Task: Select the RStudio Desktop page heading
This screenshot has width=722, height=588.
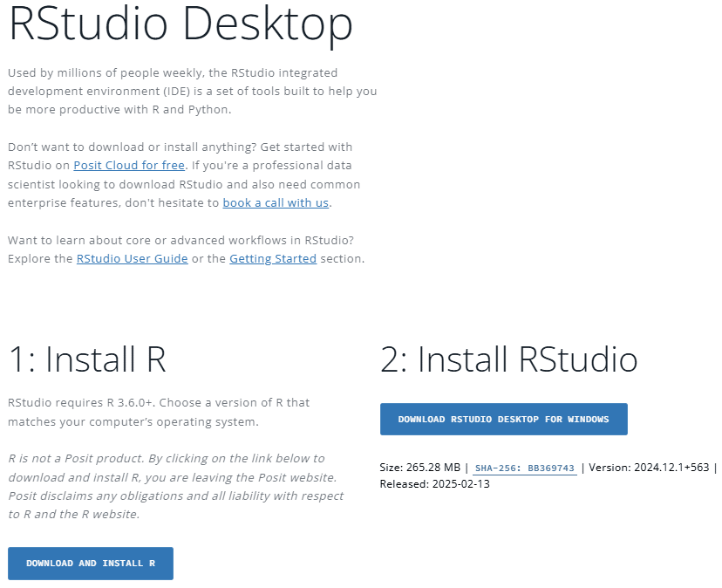Action: (179, 24)
